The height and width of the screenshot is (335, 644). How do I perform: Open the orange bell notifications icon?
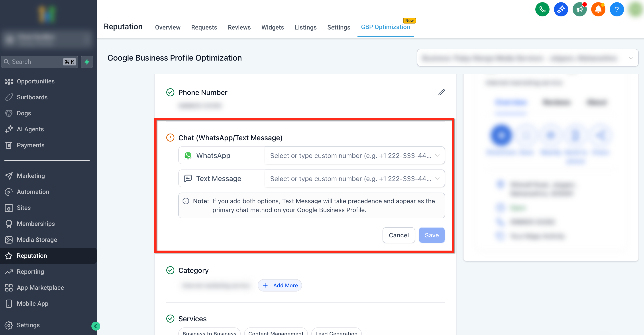[x=598, y=10]
